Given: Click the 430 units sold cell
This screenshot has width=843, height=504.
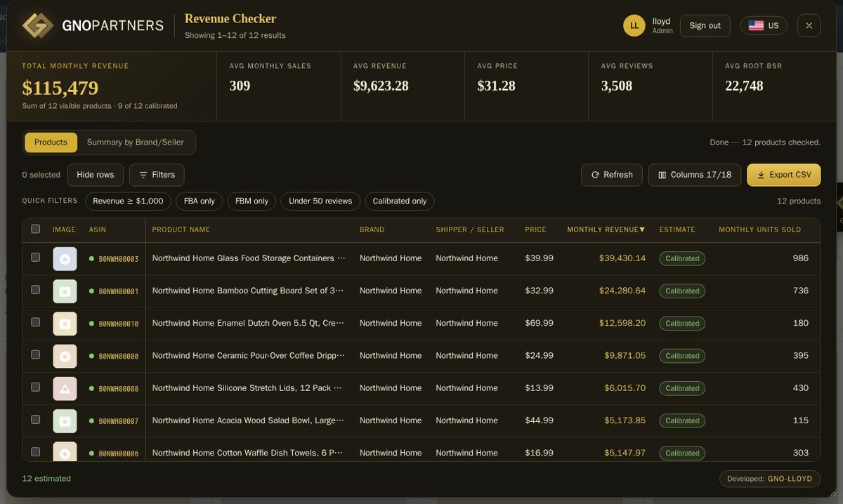Looking at the screenshot, I should pos(800,387).
